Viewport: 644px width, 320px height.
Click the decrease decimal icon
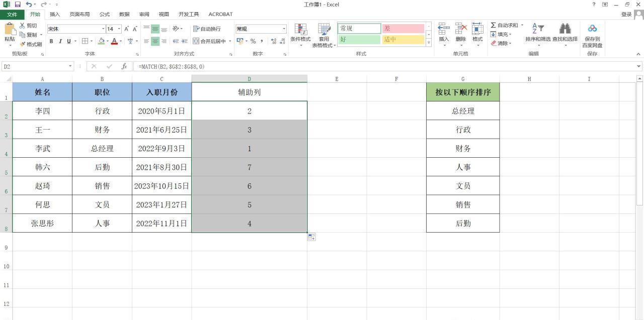point(282,41)
